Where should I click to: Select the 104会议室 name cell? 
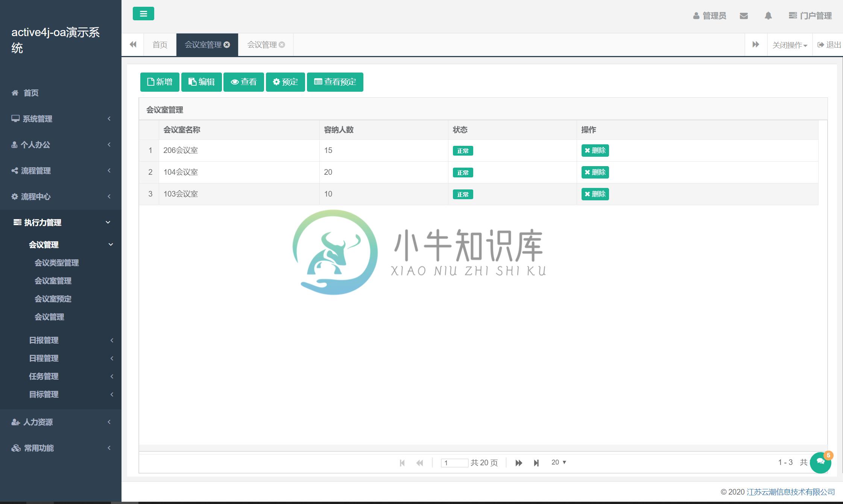239,173
